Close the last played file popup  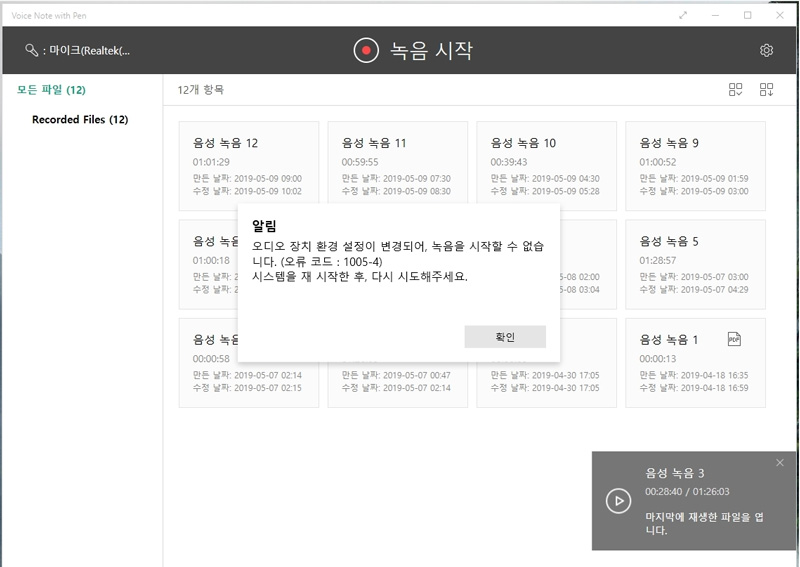point(780,463)
